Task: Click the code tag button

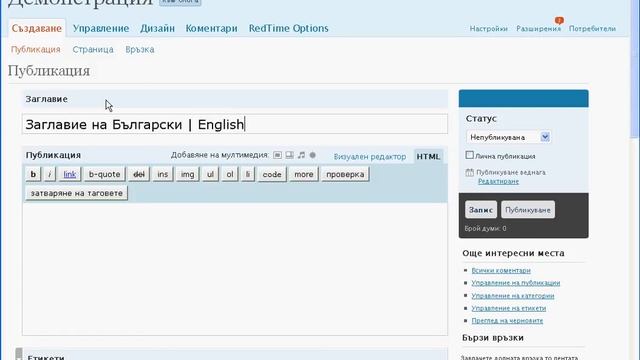Action: [x=272, y=174]
